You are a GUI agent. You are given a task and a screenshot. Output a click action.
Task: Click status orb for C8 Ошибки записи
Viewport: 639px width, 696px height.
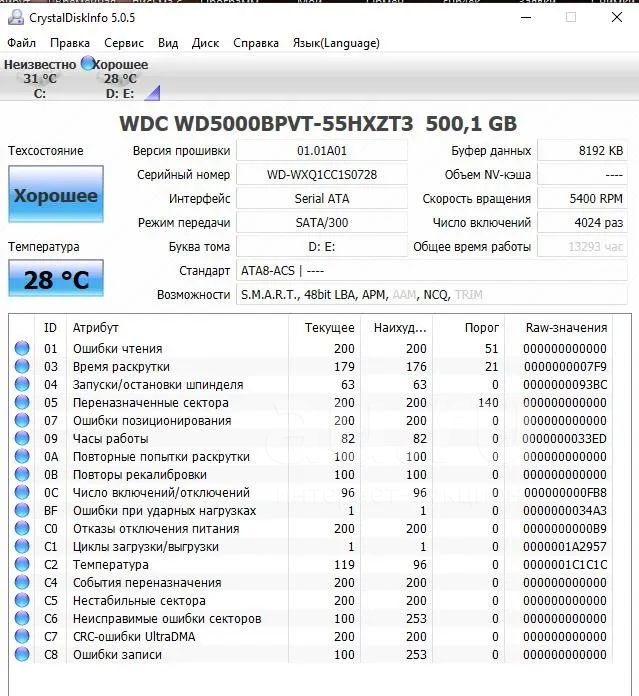(x=22, y=654)
